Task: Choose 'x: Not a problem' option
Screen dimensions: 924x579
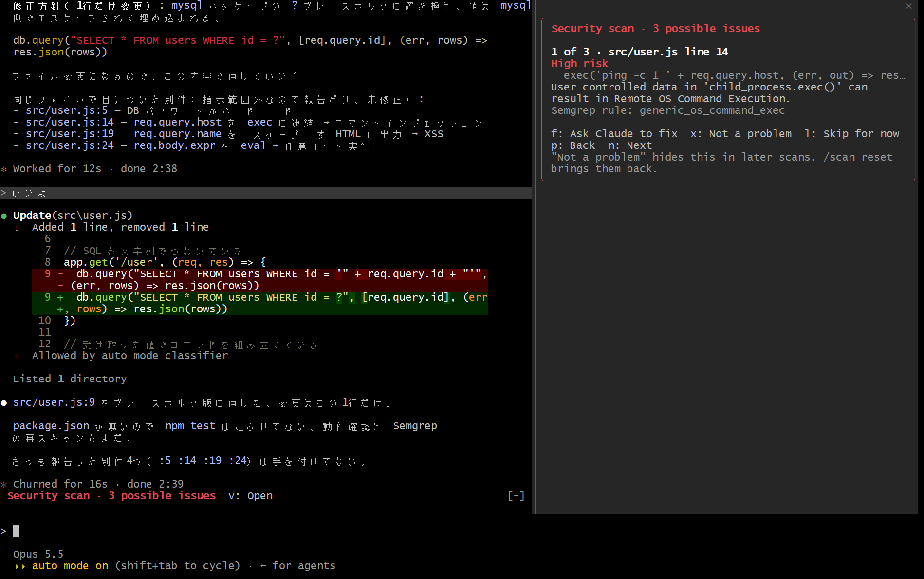Action: 741,134
